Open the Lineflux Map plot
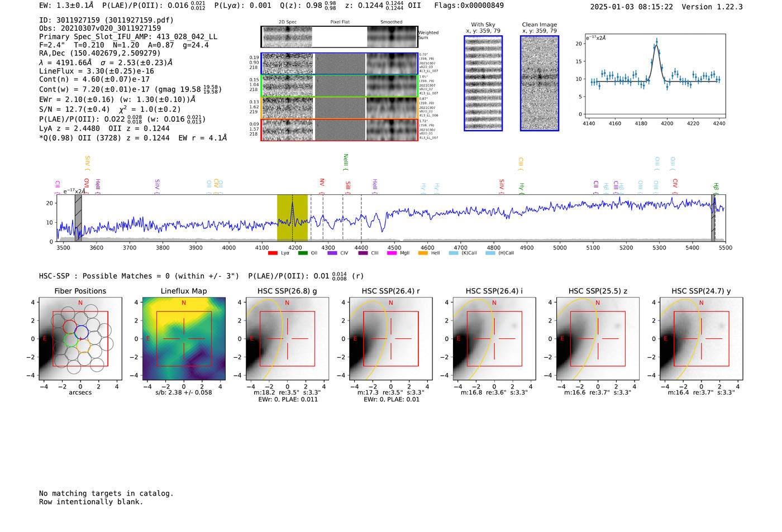The image size is (782, 532). pos(184,339)
